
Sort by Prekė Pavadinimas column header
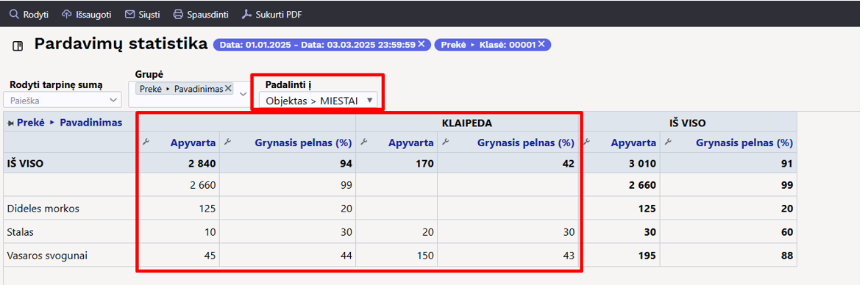pyautogui.click(x=69, y=123)
